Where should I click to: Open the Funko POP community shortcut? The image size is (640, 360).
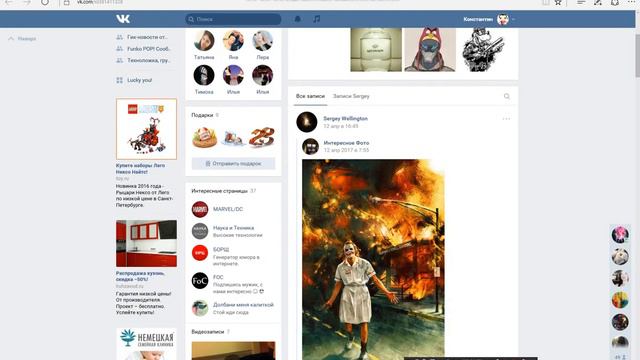143,49
